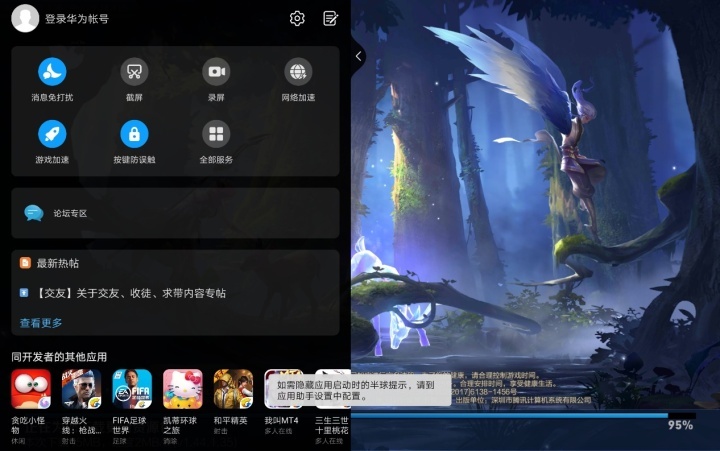Toggle 消息免打扰 do-not-disturb mode
Screen dimensions: 720x451
pos(52,72)
